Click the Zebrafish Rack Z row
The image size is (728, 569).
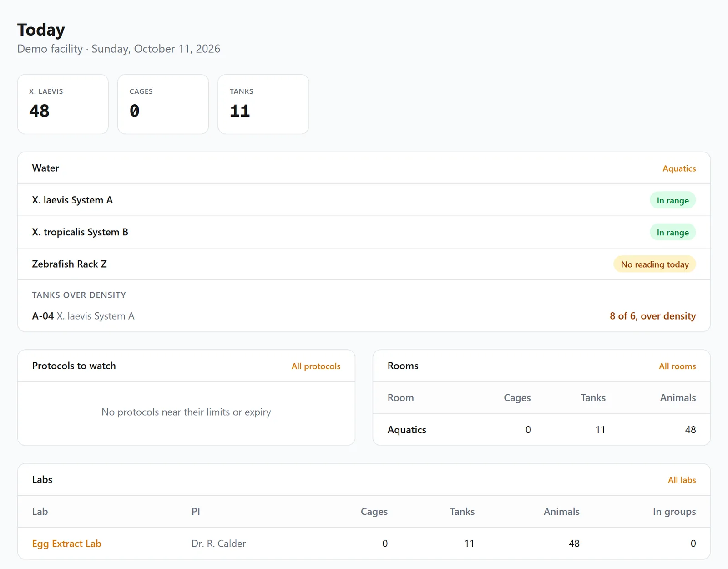[364, 264]
